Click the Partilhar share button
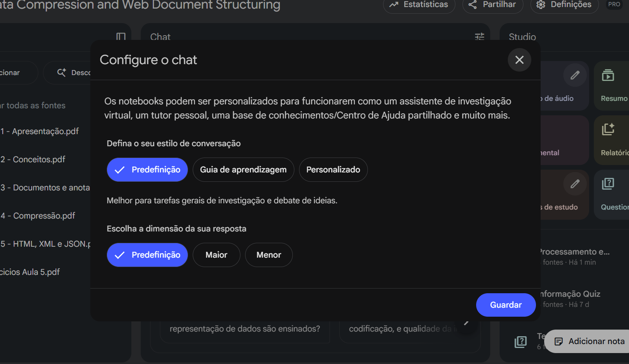The image size is (629, 364). 493,5
